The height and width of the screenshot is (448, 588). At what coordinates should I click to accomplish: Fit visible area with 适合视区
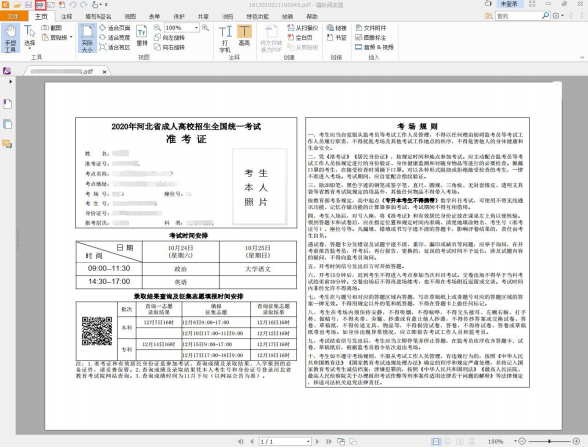[x=115, y=47]
